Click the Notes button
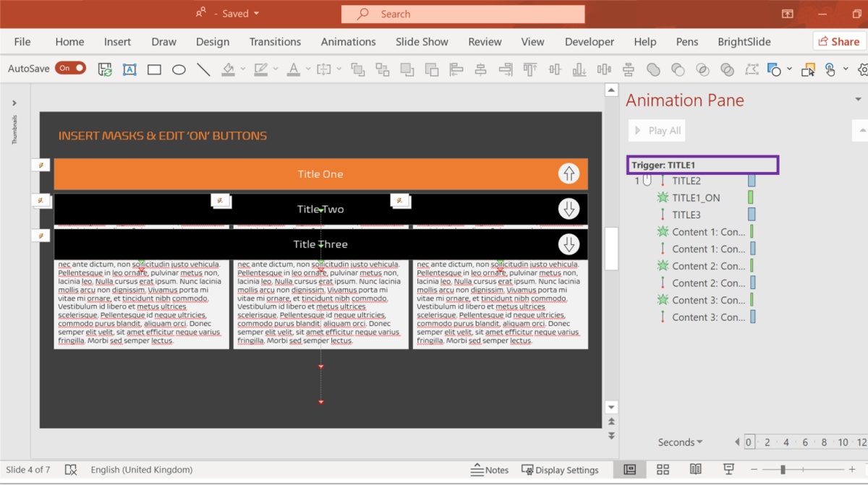The height and width of the screenshot is (488, 868). click(x=490, y=470)
